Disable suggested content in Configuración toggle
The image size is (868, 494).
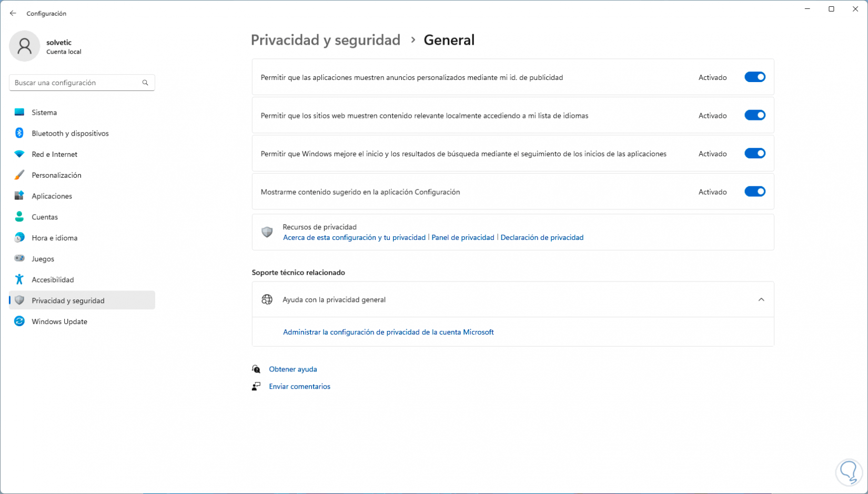click(754, 191)
